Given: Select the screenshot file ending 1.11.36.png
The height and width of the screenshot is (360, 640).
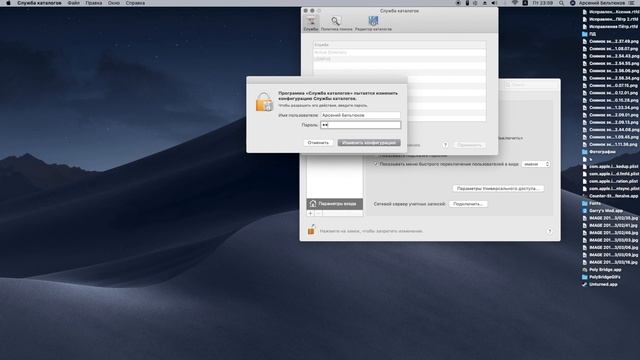Looking at the screenshot, I should click(610, 144).
